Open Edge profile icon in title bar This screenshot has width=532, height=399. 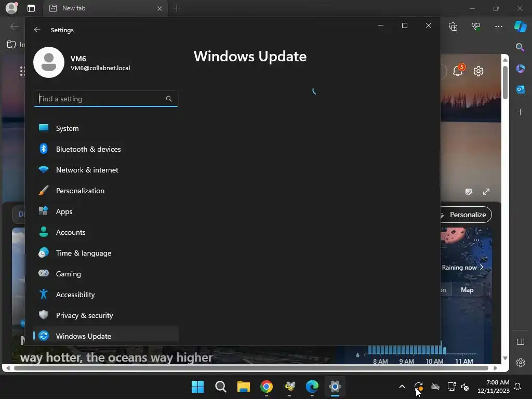click(x=11, y=8)
